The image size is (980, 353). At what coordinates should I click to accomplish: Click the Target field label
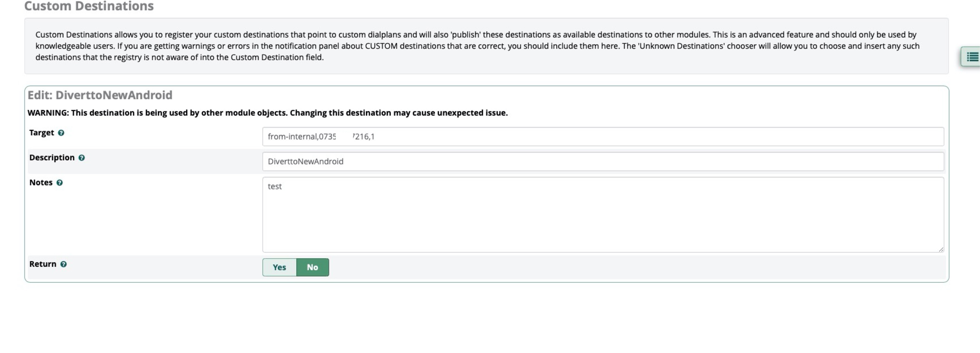click(x=42, y=133)
